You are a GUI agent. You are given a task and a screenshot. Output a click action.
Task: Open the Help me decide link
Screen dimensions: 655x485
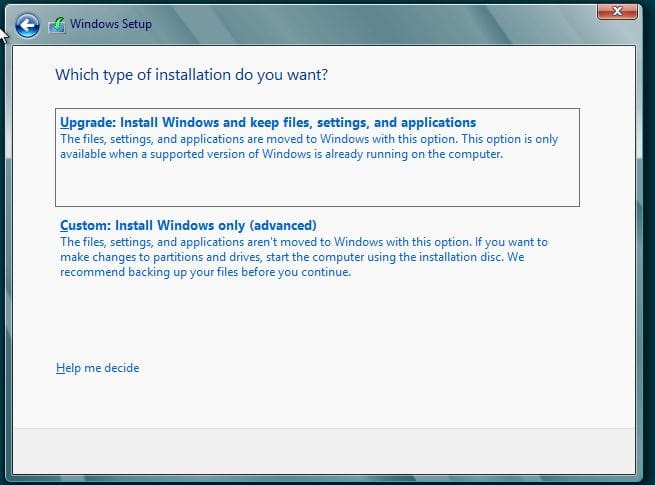pos(98,368)
